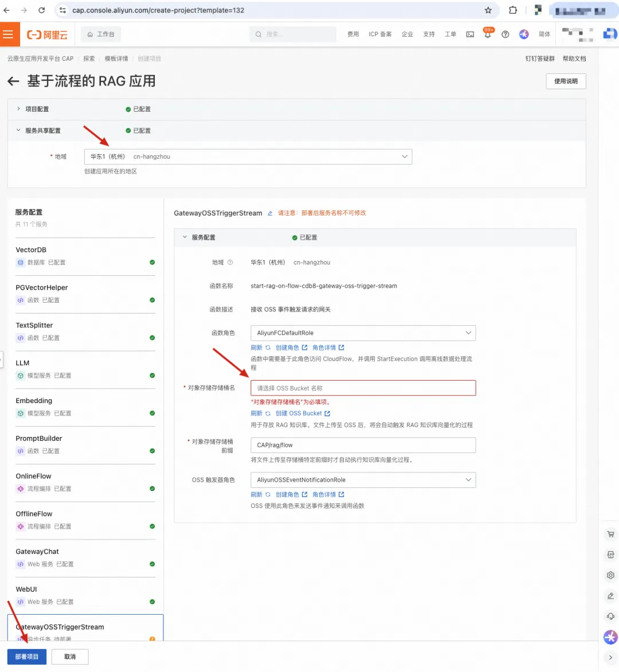Image resolution: width=619 pixels, height=672 pixels.
Task: Click the 使用说明 button
Action: [566, 81]
